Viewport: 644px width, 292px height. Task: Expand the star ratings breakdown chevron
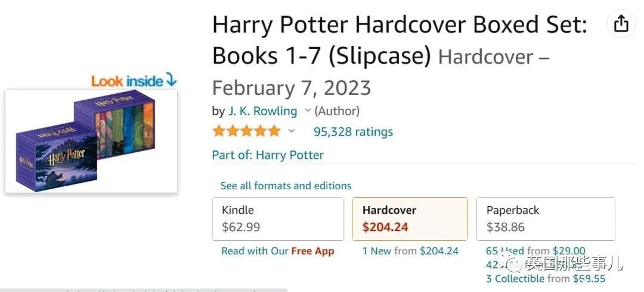tap(291, 131)
